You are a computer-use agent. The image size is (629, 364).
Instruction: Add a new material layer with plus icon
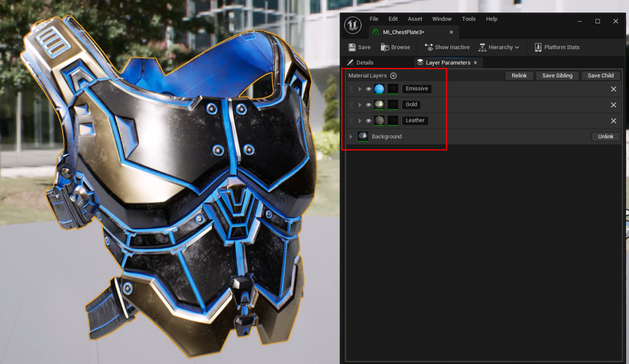(x=393, y=76)
